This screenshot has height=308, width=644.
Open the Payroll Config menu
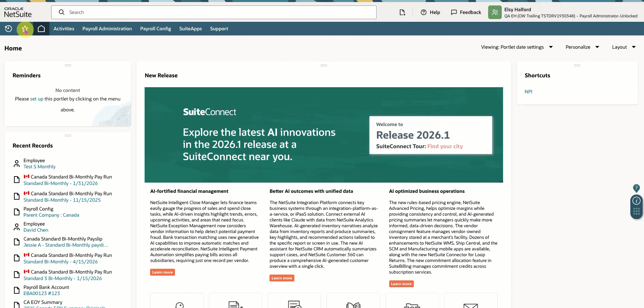(156, 29)
